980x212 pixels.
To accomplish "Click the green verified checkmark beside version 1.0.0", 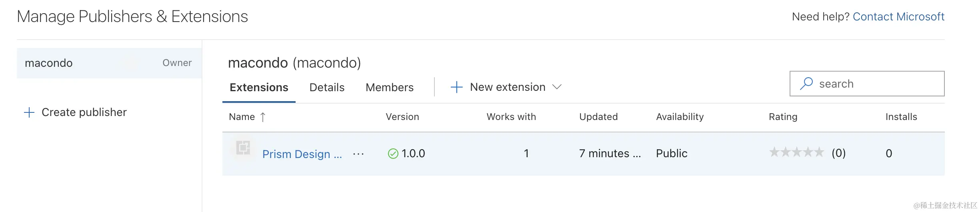I will pos(393,154).
